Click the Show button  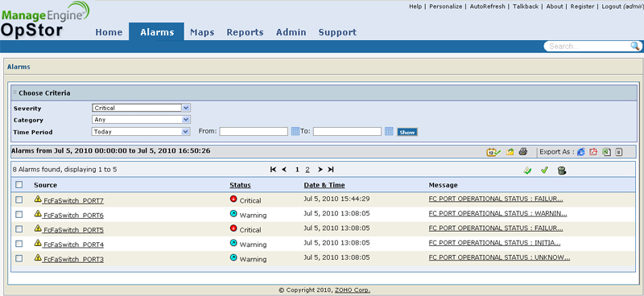pyautogui.click(x=407, y=132)
